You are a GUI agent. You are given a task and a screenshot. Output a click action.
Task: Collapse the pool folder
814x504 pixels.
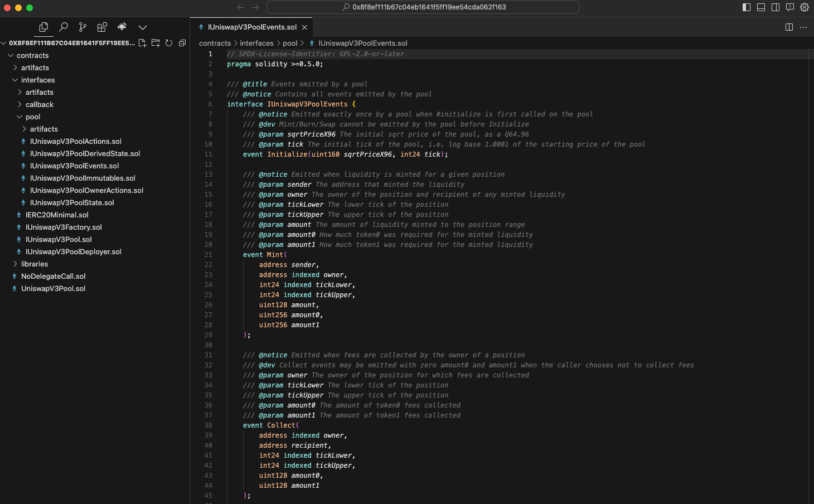coord(20,117)
